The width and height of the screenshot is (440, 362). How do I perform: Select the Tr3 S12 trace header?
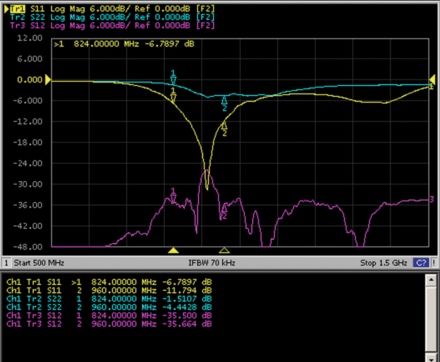pos(113,25)
